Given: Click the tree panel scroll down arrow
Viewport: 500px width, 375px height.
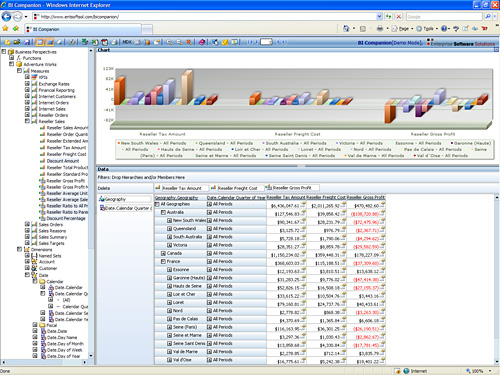Looking at the screenshot, I should [91, 356].
